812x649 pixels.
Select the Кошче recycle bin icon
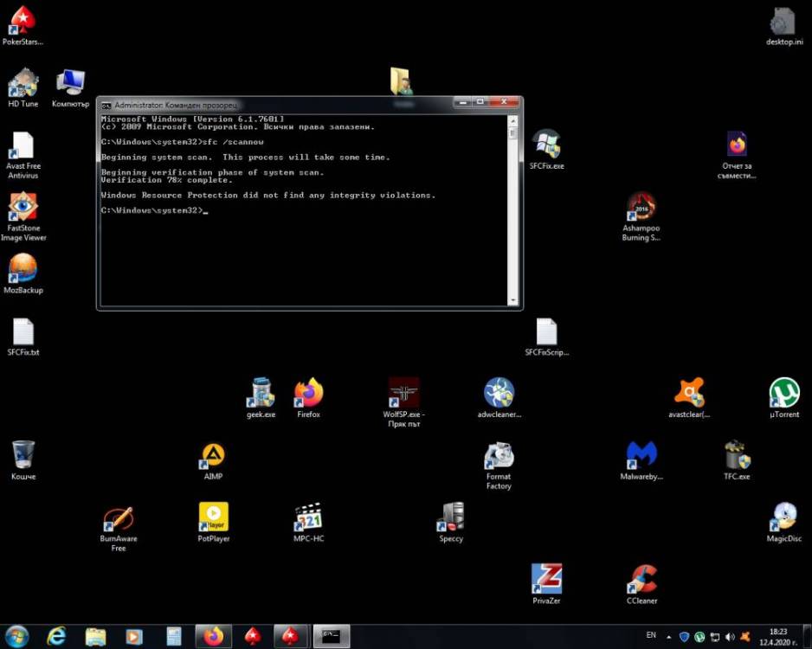tap(23, 460)
